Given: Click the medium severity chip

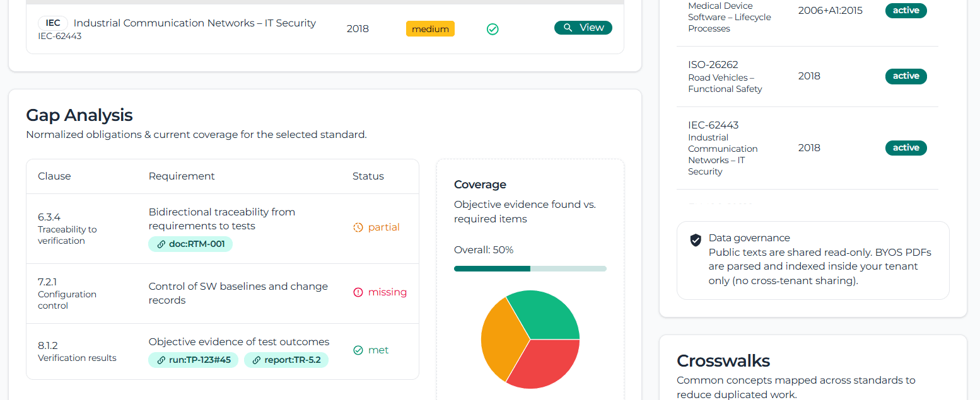Looking at the screenshot, I should click(430, 28).
